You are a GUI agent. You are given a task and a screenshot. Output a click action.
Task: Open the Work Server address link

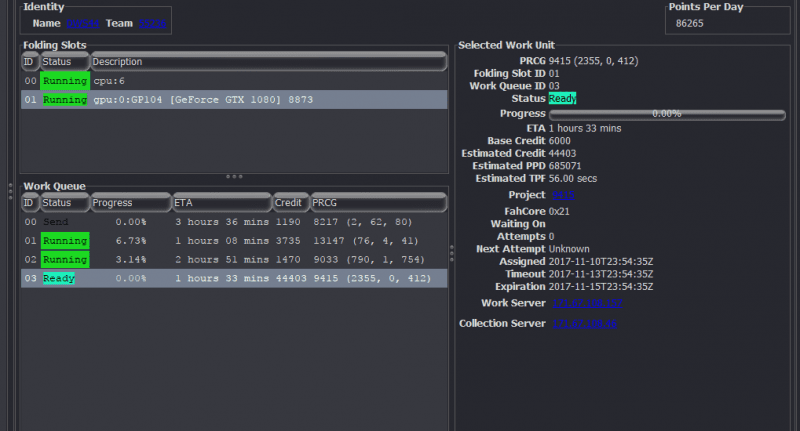(587, 303)
